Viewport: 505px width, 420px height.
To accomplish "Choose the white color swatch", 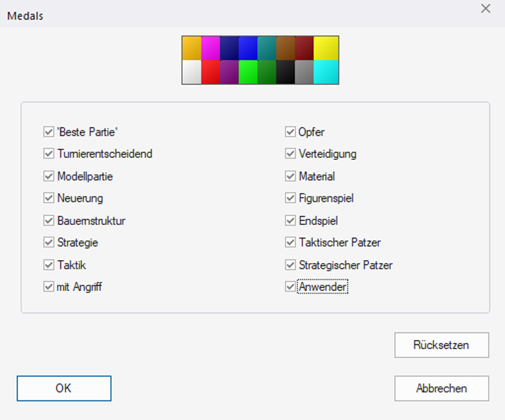I will tap(191, 72).
